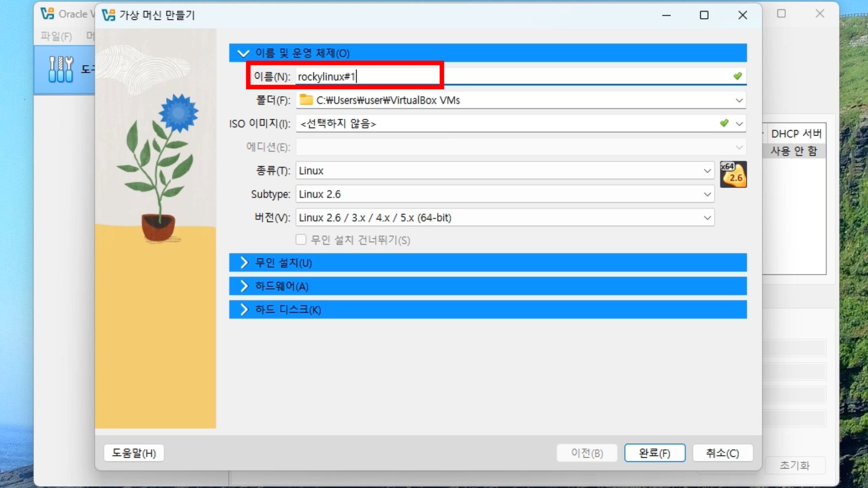Image resolution: width=868 pixels, height=488 pixels.
Task: Click Oracle VirtualBox main window logo
Action: [47, 14]
